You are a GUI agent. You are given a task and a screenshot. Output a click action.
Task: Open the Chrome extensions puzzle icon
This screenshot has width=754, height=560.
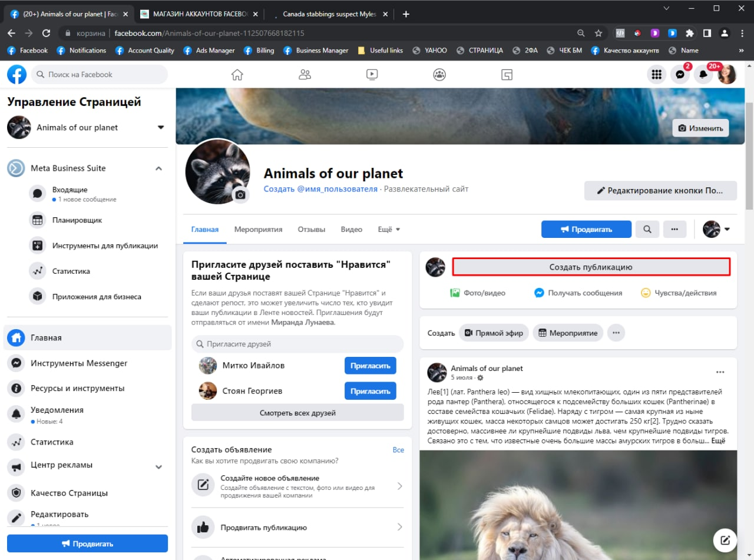pos(689,33)
